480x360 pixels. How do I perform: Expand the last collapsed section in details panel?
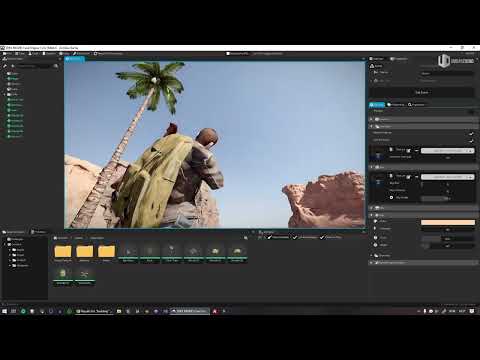(x=372, y=263)
